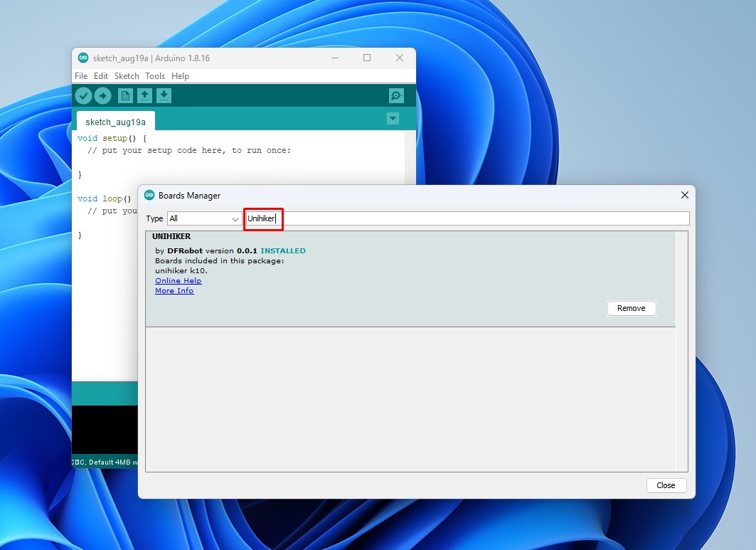The width and height of the screenshot is (756, 550).
Task: Click the Unihiker search text field
Action: pyautogui.click(x=466, y=218)
